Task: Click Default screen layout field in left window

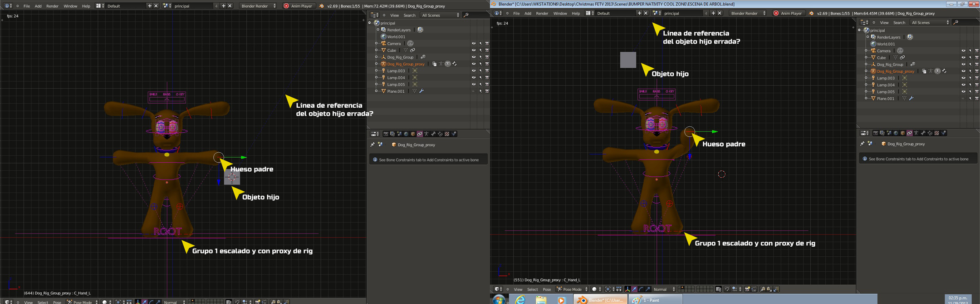Action: click(x=126, y=6)
